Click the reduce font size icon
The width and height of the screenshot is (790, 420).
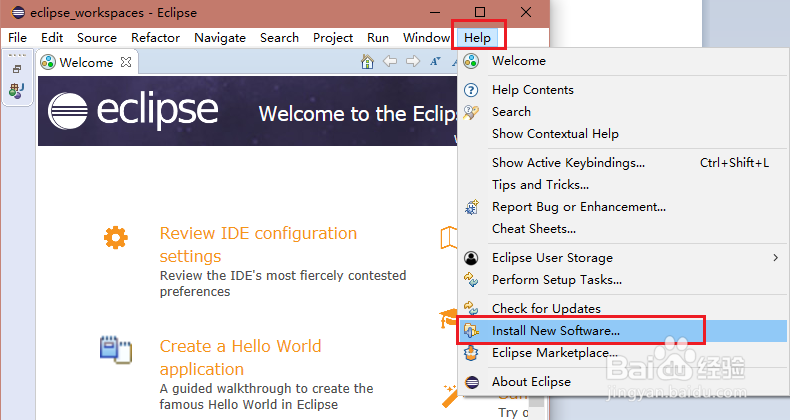435,61
